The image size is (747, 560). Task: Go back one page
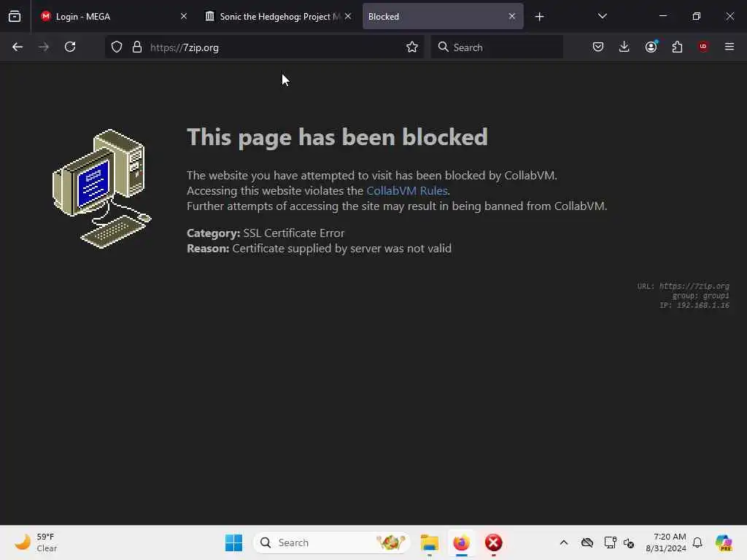[x=18, y=47]
